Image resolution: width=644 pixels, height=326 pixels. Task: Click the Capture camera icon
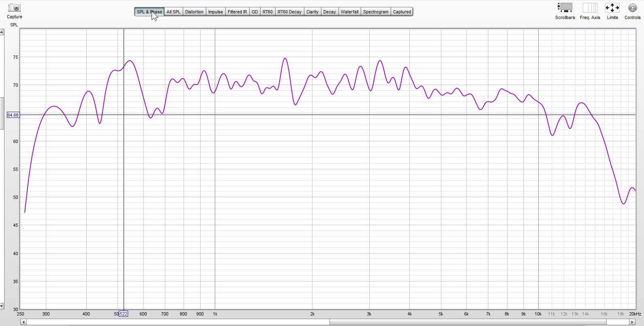point(14,8)
